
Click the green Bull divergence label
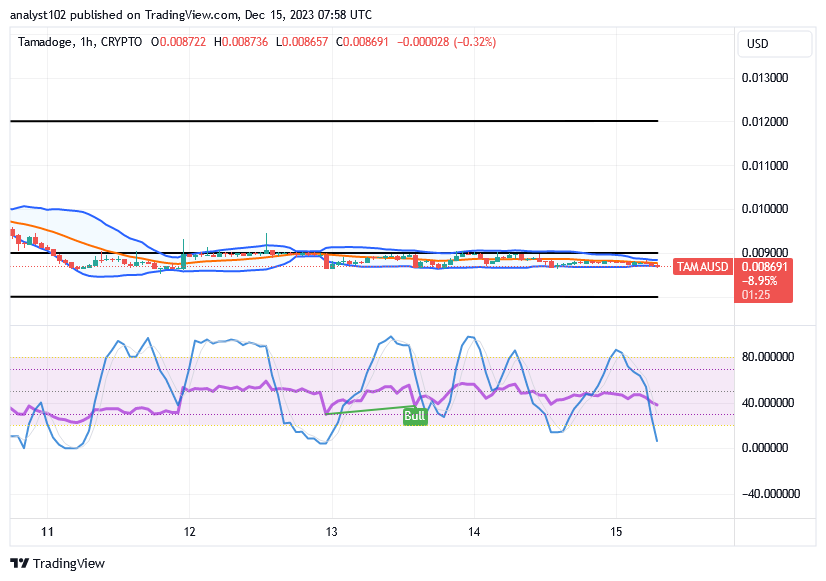[x=415, y=416]
